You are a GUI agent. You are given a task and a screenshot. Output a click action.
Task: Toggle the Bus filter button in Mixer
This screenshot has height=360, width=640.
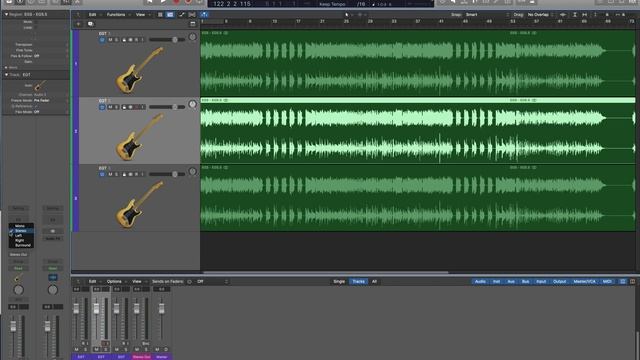coord(525,282)
